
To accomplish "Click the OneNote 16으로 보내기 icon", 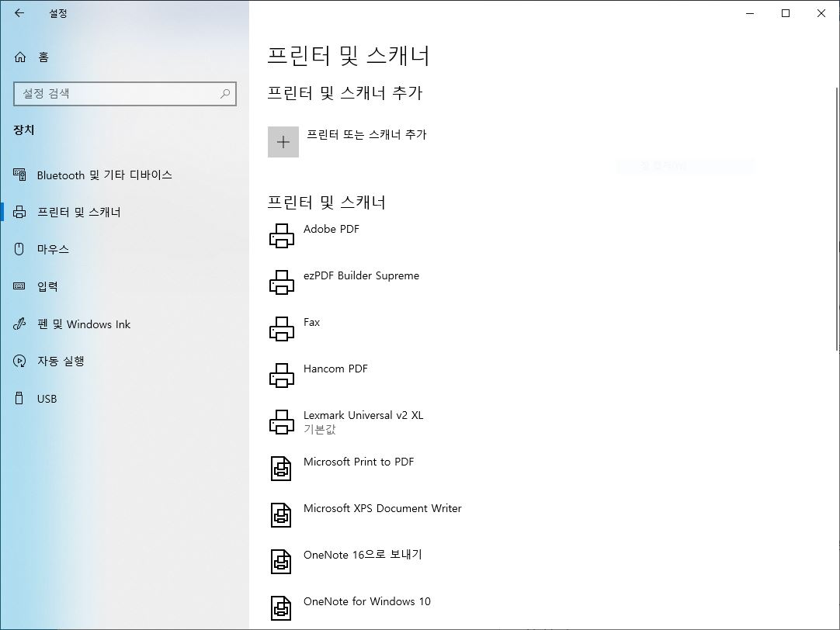I will [281, 562].
